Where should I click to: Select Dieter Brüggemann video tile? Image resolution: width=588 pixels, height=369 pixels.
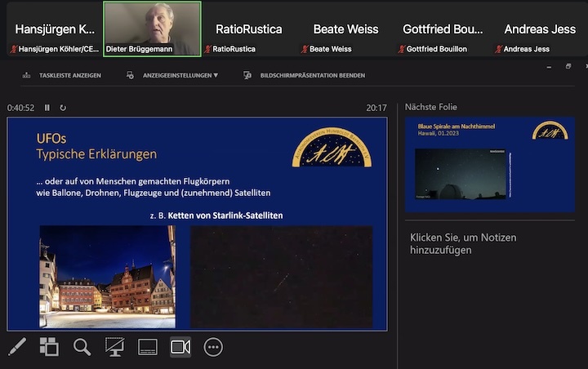point(152,29)
